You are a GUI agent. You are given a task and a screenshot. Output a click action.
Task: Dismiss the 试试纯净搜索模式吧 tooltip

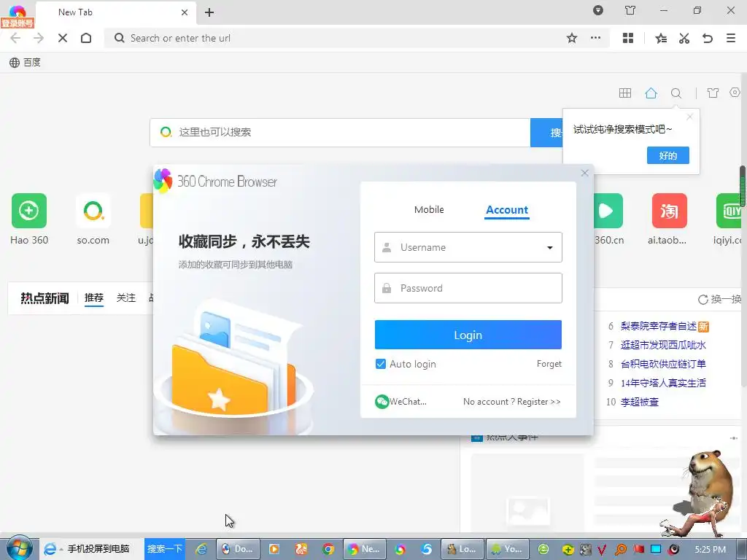(689, 117)
